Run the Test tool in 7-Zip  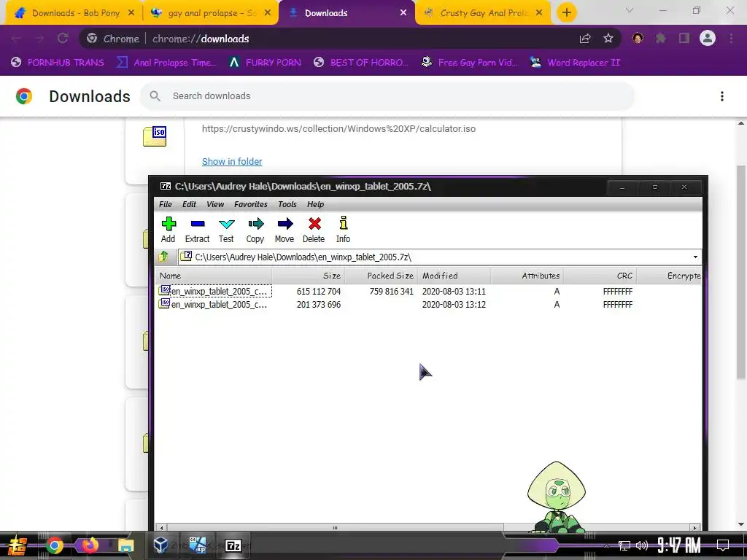226,230
